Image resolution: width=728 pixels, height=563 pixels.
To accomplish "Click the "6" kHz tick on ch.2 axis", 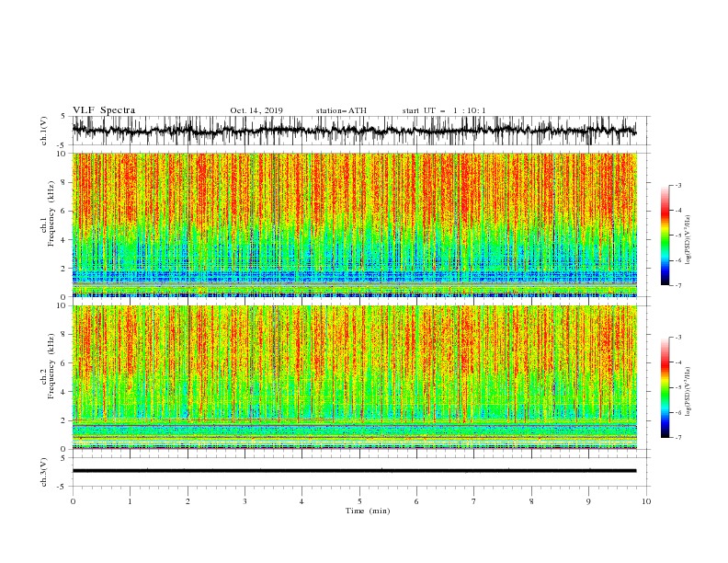I will [x=64, y=362].
